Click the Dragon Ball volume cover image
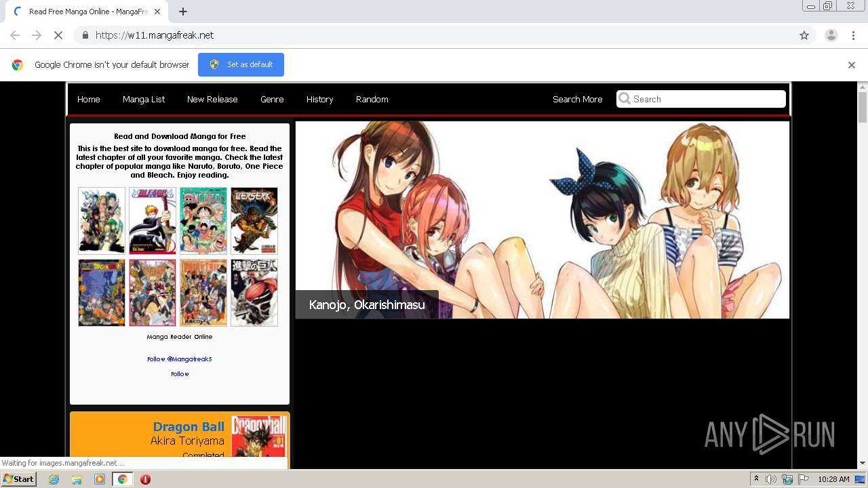868x488 pixels. (x=259, y=437)
